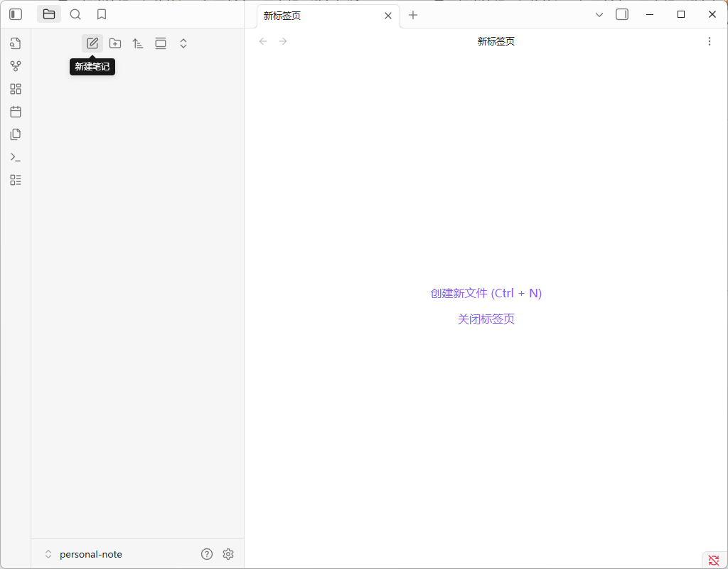Image resolution: width=728 pixels, height=569 pixels.
Task: Open a new tab with the plus button
Action: tap(413, 15)
